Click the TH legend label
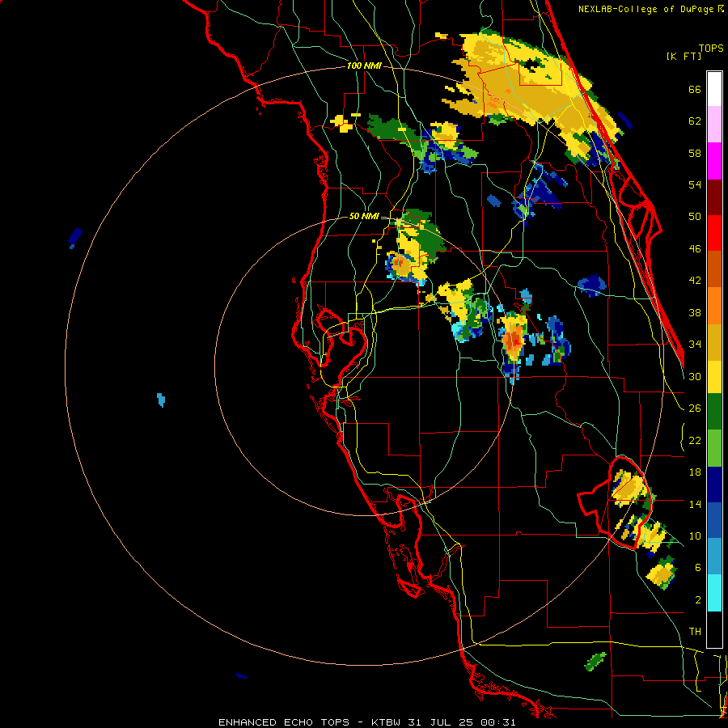Screen dimensions: 728x728 click(x=695, y=632)
